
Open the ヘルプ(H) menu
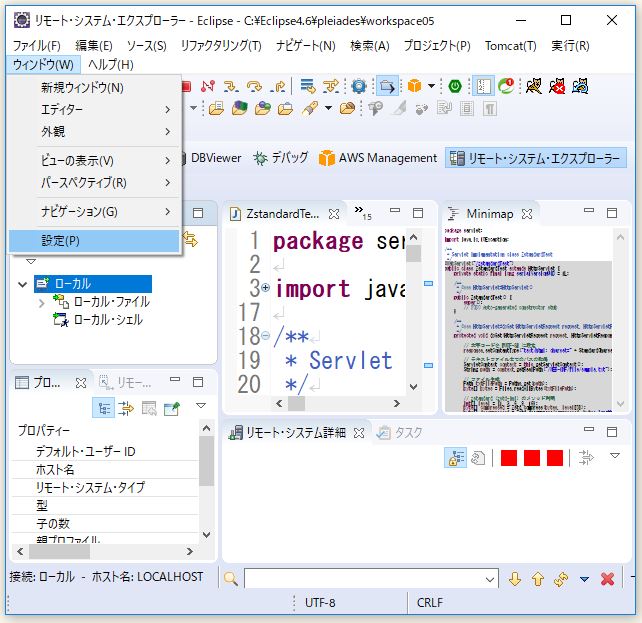pos(111,65)
